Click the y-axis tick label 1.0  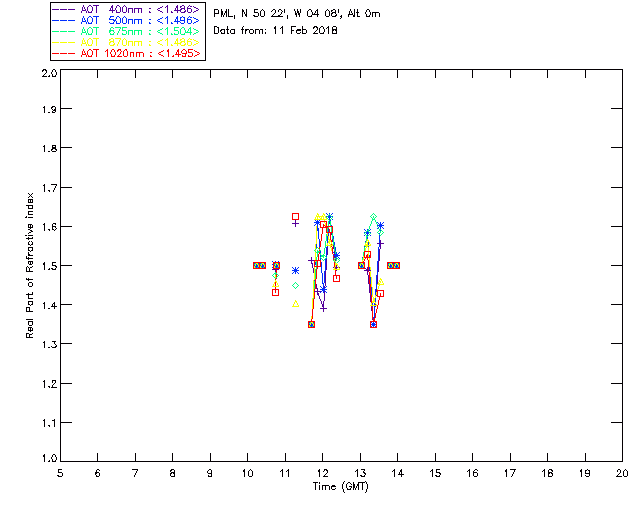pos(49,459)
